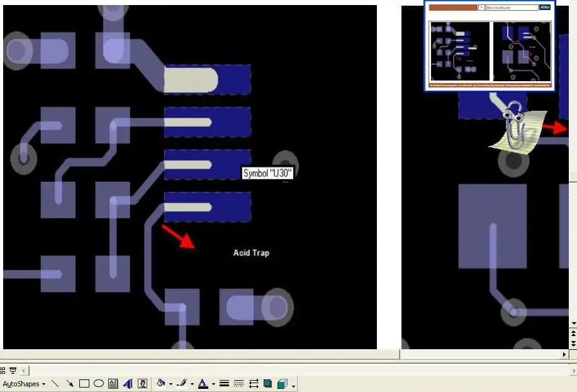577x392 pixels.
Task: Select the Arrow drawing tool
Action: (70, 384)
